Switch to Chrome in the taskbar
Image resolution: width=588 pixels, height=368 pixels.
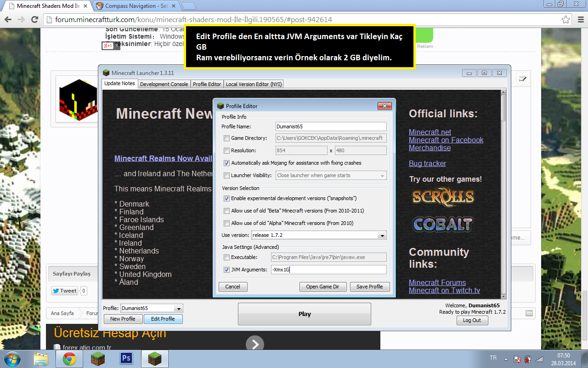click(69, 359)
